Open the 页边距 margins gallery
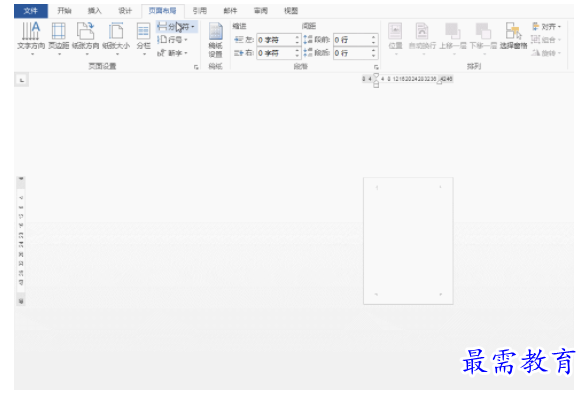The width and height of the screenshot is (584, 393). coord(58,39)
